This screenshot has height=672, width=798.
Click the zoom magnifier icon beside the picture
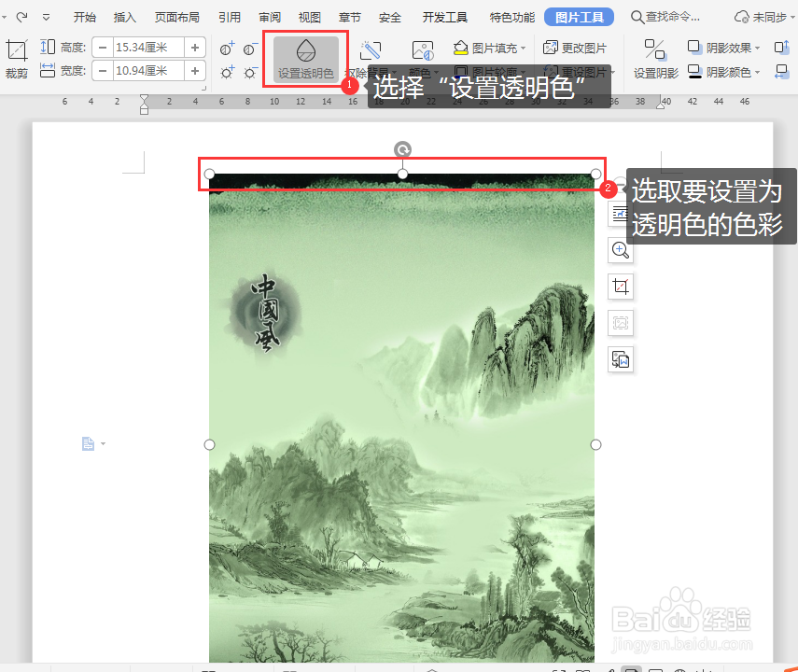pos(621,250)
